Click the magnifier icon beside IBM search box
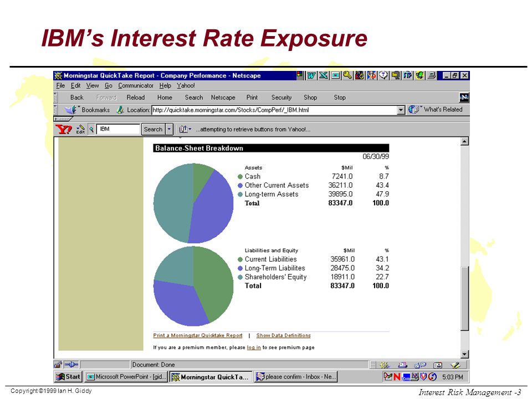Screen dimensions: 532x399 tap(91, 129)
